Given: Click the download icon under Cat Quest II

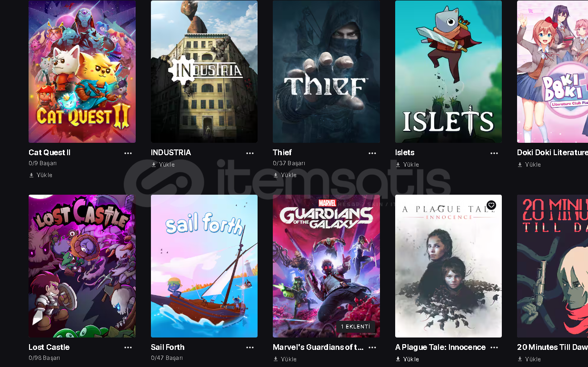Looking at the screenshot, I should point(31,175).
